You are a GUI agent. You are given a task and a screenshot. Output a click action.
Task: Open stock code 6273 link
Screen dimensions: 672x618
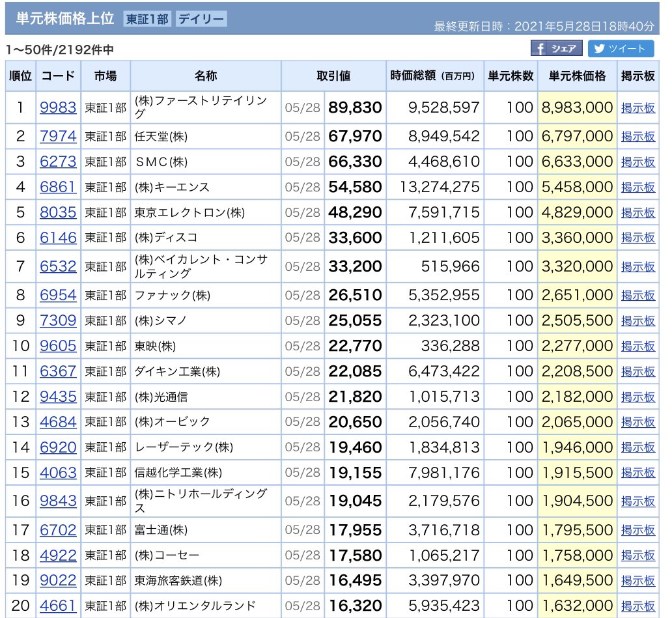(x=58, y=162)
